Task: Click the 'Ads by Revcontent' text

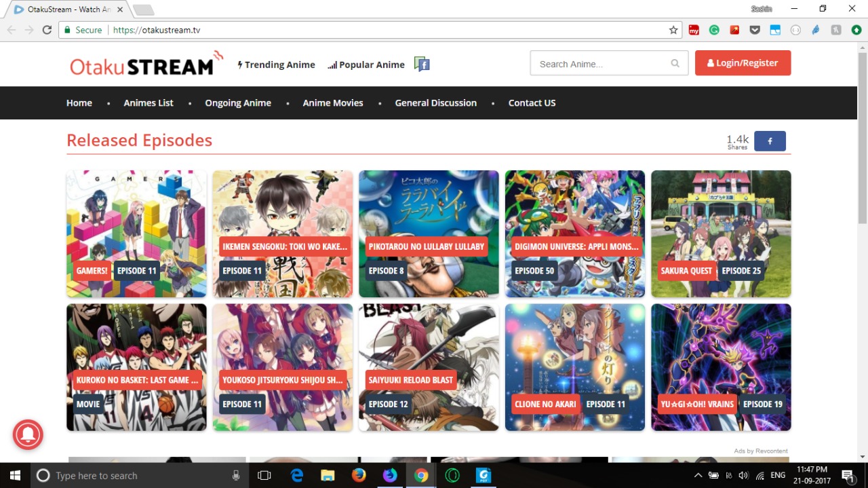Action: [x=761, y=451]
